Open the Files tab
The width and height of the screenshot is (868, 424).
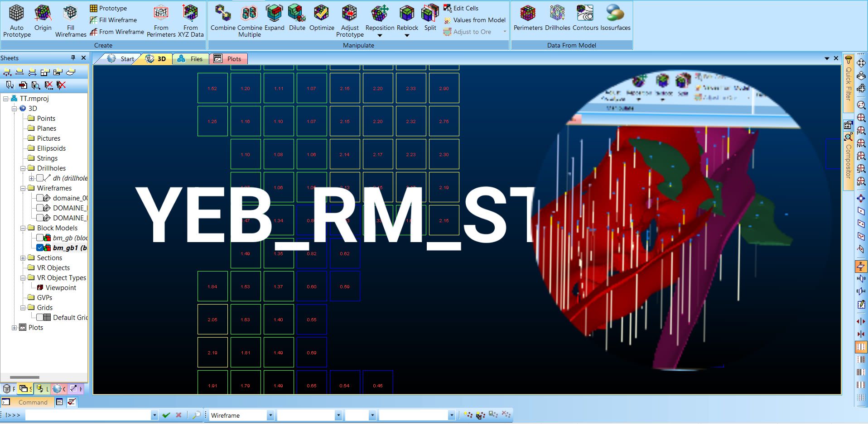[x=191, y=59]
